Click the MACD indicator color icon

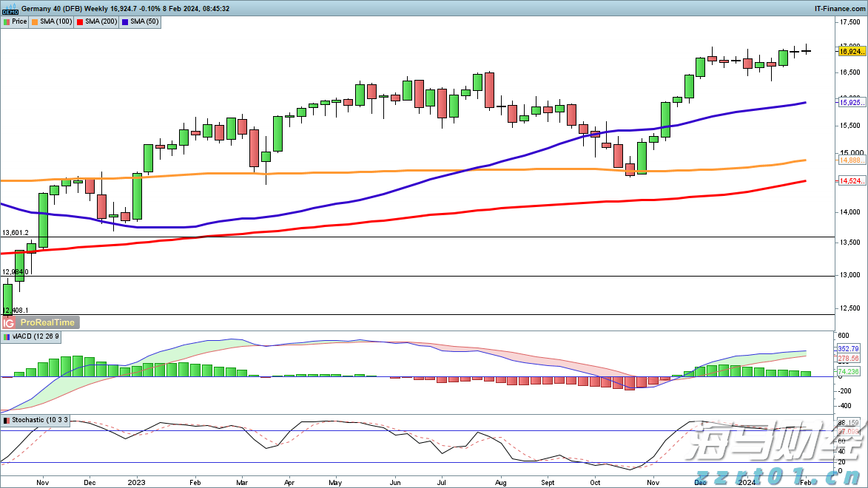point(6,336)
